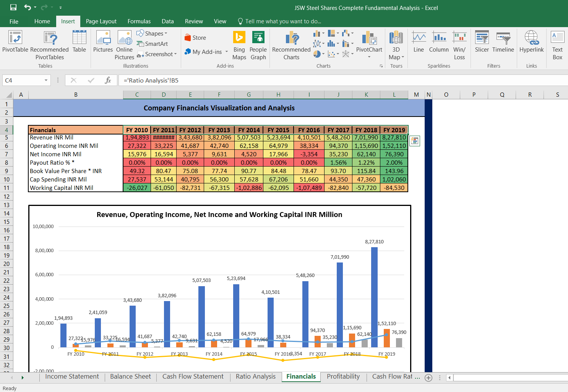Screen dimensions: 568x392
Task: Insert a Slicer filter
Action: pyautogui.click(x=482, y=42)
